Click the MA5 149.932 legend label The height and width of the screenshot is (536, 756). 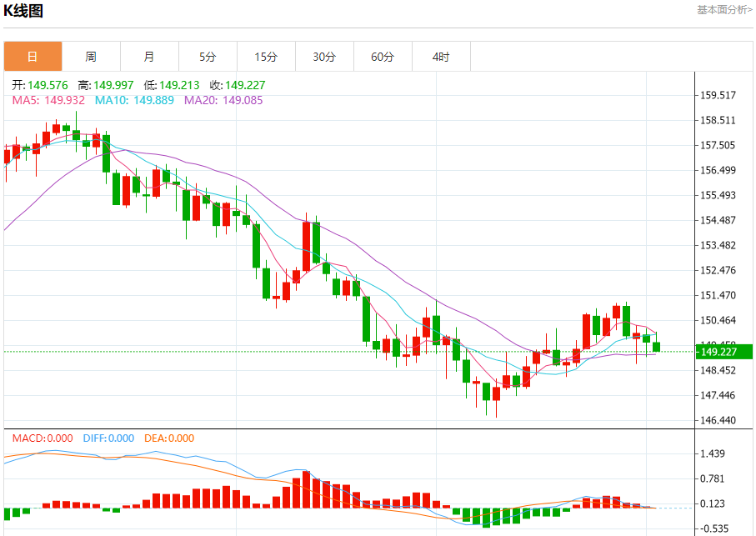[48, 100]
